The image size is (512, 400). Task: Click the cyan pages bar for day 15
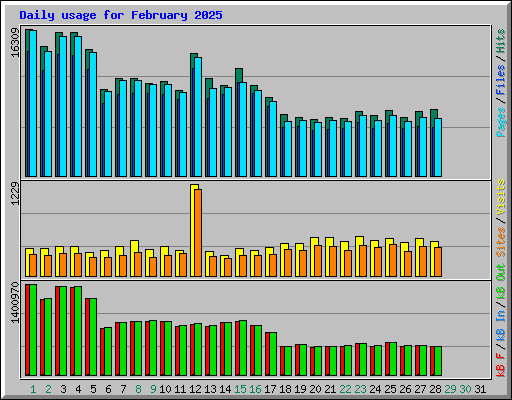pos(243,129)
